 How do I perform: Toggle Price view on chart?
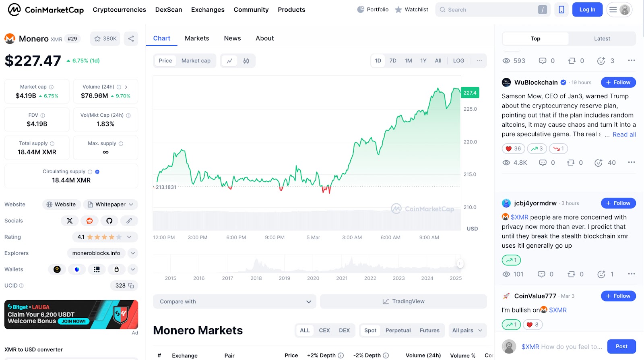pyautogui.click(x=165, y=61)
